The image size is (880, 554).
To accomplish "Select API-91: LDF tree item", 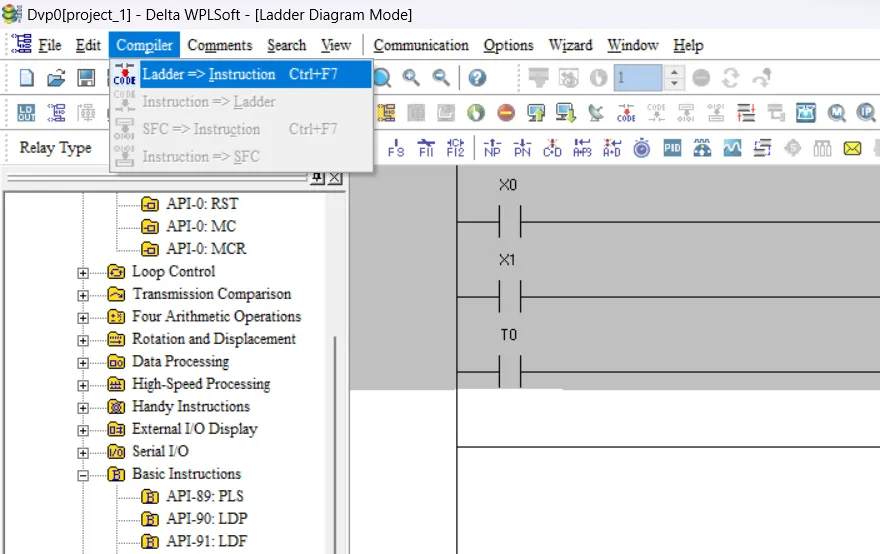I will point(206,541).
